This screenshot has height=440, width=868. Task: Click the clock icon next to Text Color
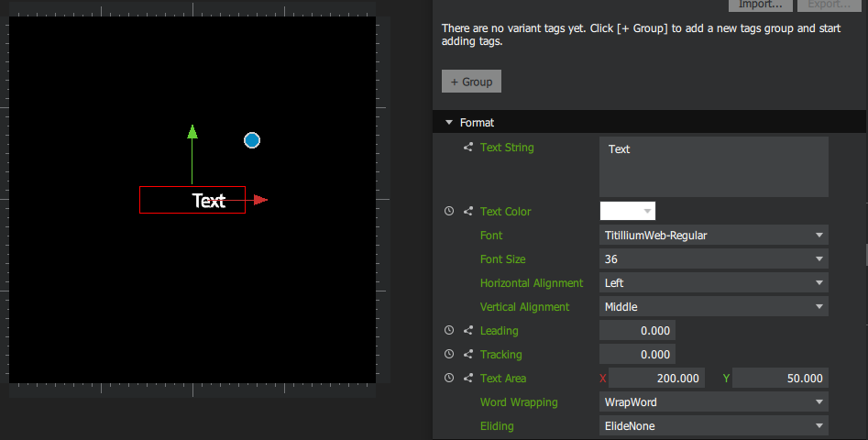[449, 212]
